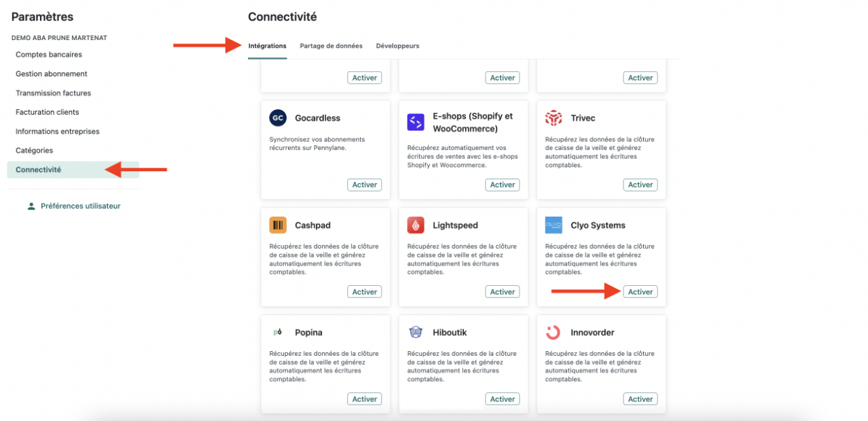Click the Cashpad orange barcode icon
The width and height of the screenshot is (868, 421).
click(278, 225)
